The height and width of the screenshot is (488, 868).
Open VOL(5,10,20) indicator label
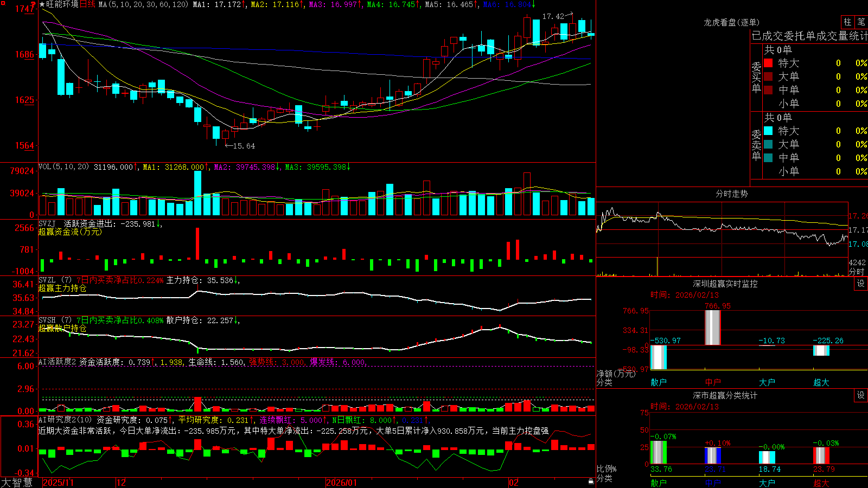click(x=63, y=167)
